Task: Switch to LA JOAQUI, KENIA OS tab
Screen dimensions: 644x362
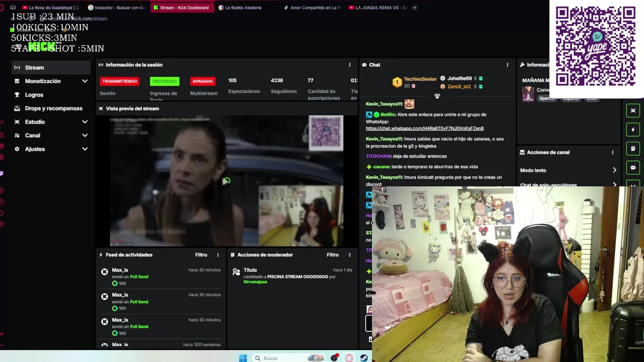Action: 378,8
